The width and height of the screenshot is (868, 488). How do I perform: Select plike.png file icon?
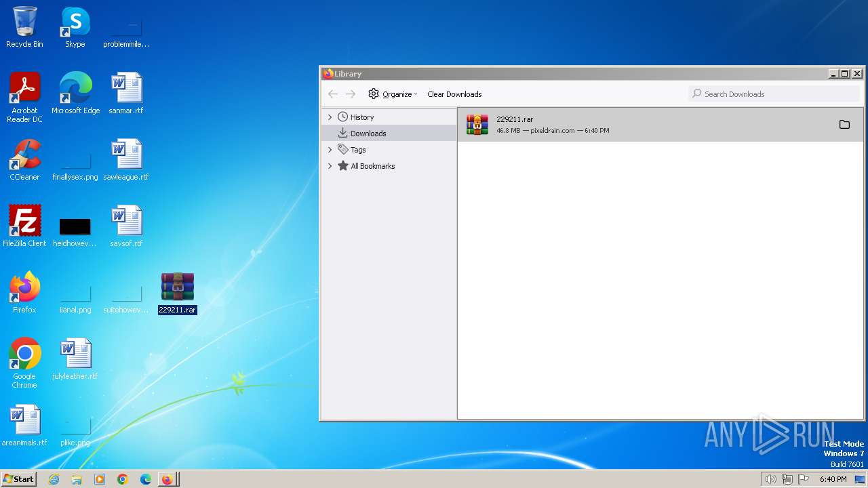click(x=75, y=432)
